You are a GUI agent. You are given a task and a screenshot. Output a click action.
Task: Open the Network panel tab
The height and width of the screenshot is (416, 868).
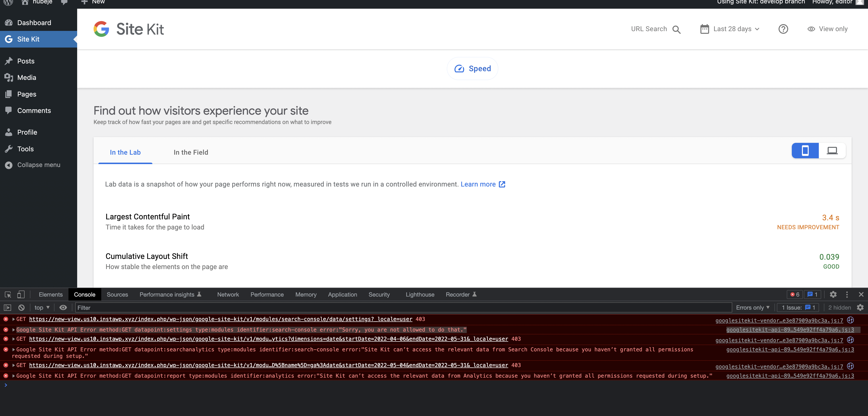(x=228, y=294)
